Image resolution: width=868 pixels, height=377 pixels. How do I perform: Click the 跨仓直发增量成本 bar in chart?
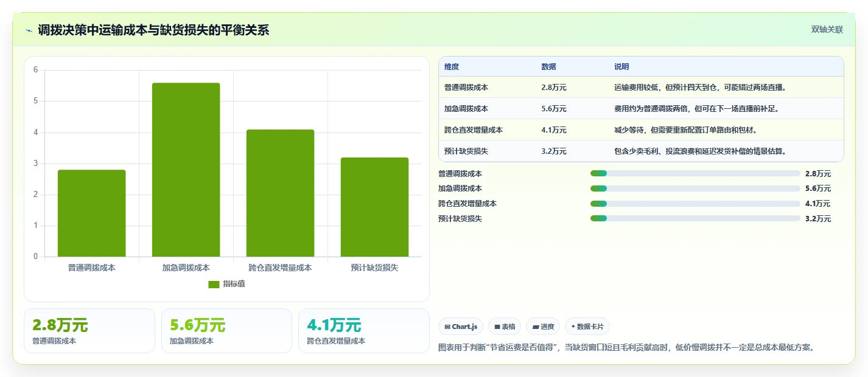[x=281, y=193]
